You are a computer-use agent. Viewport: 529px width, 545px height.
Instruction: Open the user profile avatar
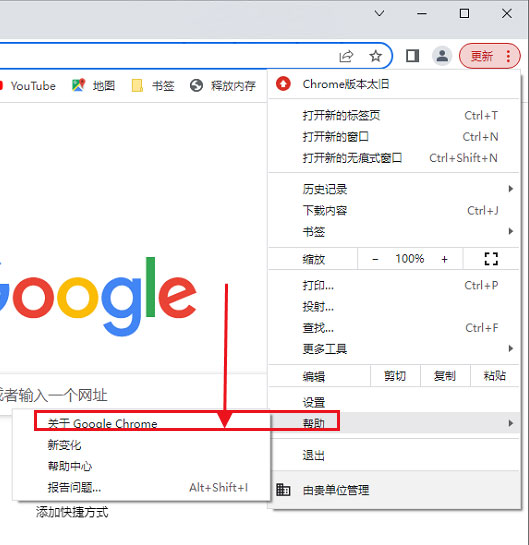click(x=442, y=56)
